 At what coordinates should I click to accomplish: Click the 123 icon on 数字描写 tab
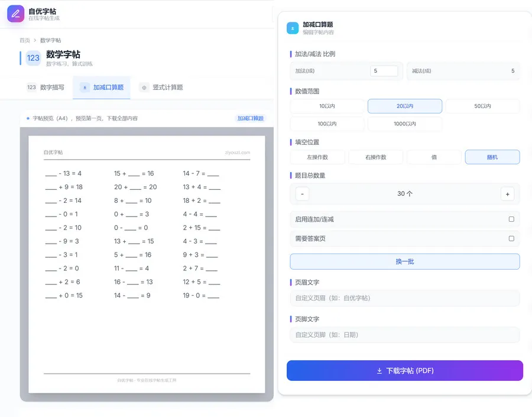point(31,88)
